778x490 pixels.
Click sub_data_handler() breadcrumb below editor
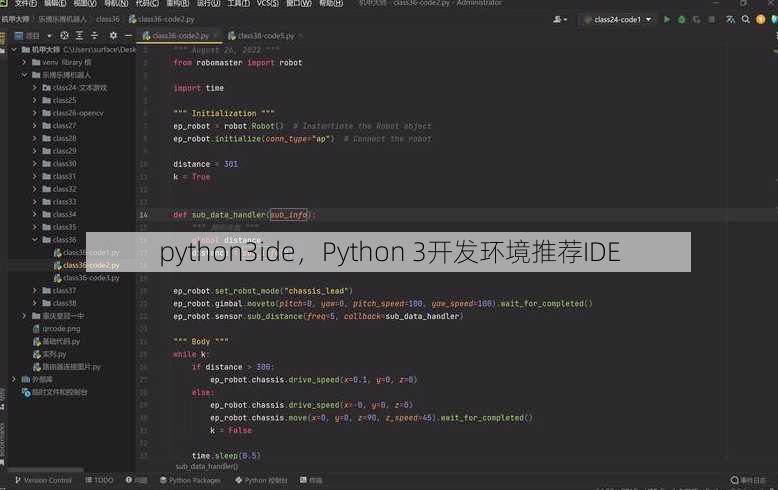(207, 467)
